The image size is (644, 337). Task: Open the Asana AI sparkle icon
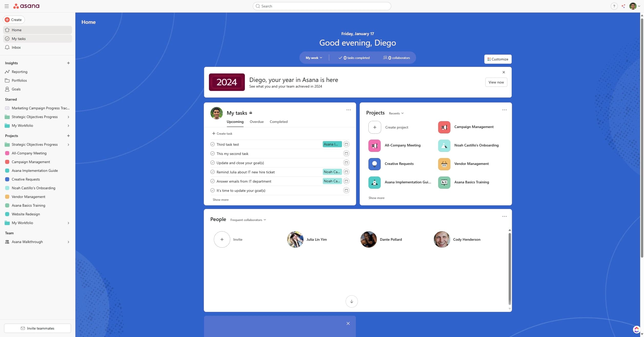623,6
